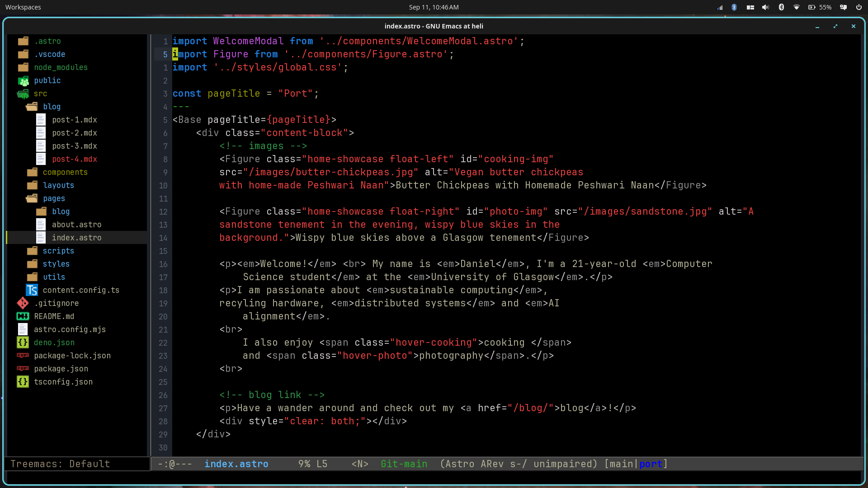The width and height of the screenshot is (868, 488).
Task: Click the 55% battery indicator
Action: [820, 7]
